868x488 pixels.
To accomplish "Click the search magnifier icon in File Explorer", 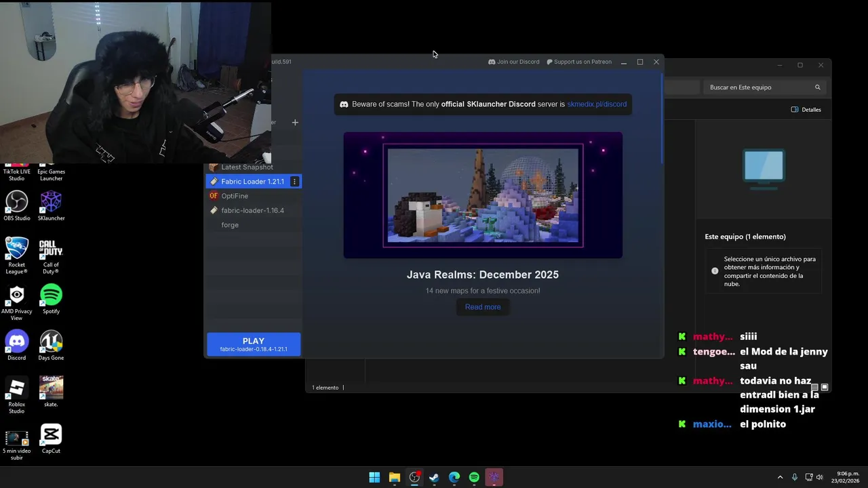I will coord(818,87).
